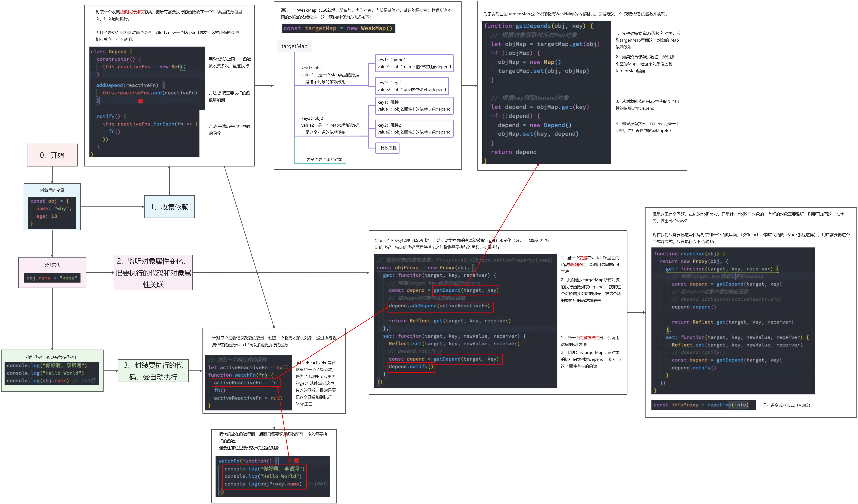Image resolution: width=858 pixels, height=504 pixels.
Task: Click the '0、开始' start box
Action: click(x=52, y=155)
